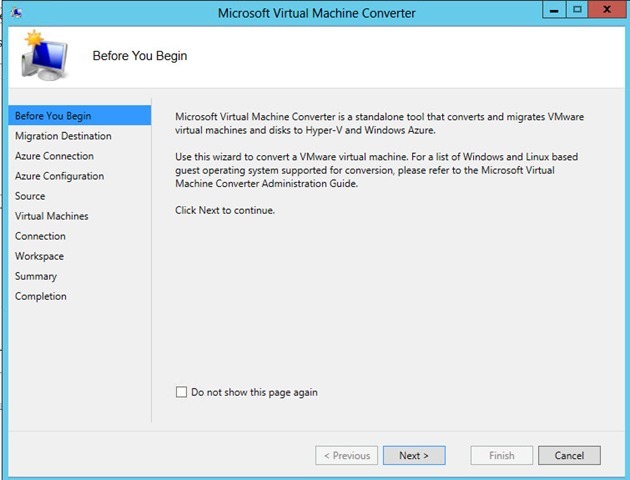The width and height of the screenshot is (630, 480).
Task: Cancel the conversion wizard
Action: 569,455
